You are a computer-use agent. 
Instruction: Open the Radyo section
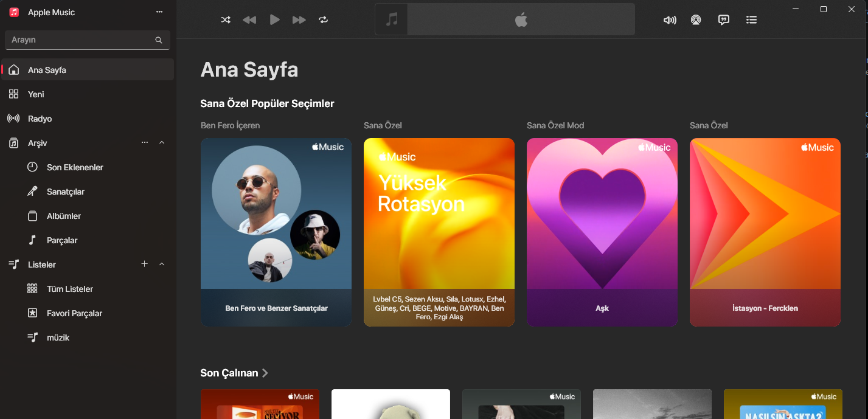coord(88,119)
